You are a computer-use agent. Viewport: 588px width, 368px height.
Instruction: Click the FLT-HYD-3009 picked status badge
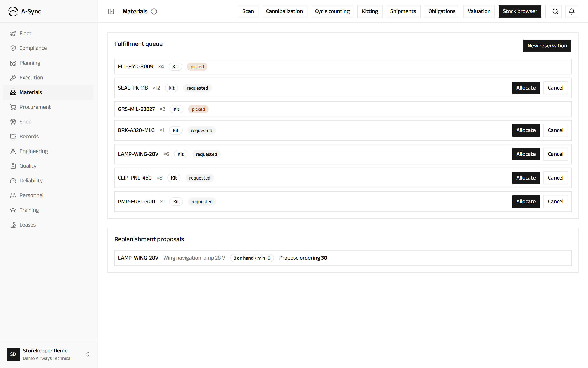click(197, 67)
